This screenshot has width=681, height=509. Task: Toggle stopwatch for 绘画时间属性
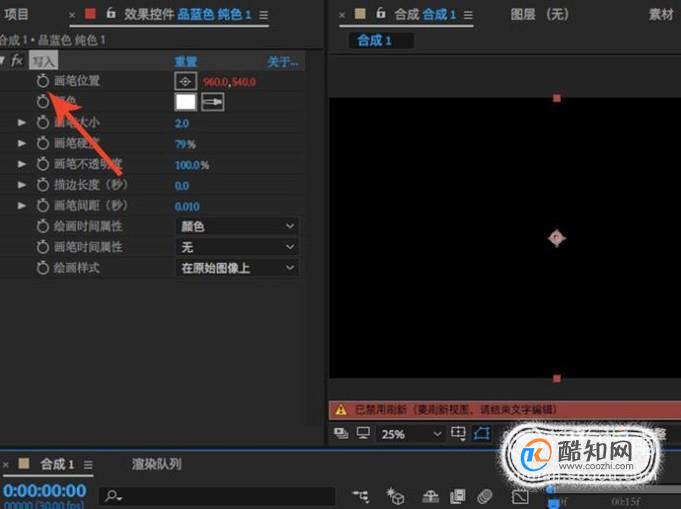click(43, 226)
